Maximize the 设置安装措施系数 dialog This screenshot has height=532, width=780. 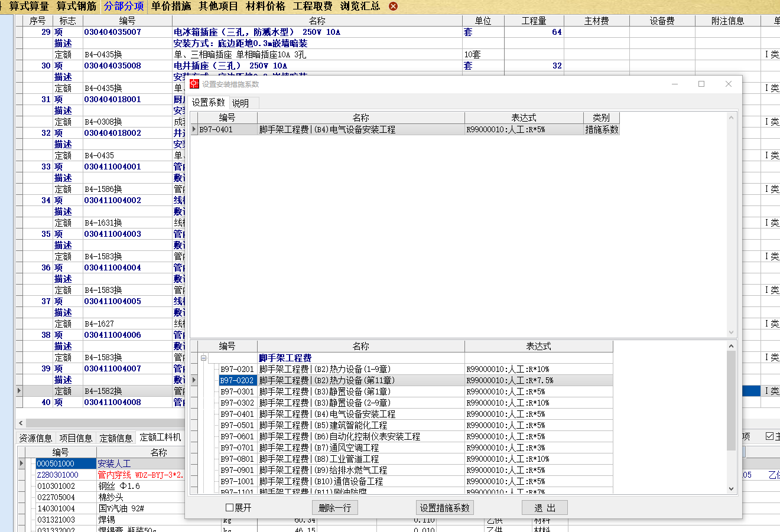[x=701, y=84]
